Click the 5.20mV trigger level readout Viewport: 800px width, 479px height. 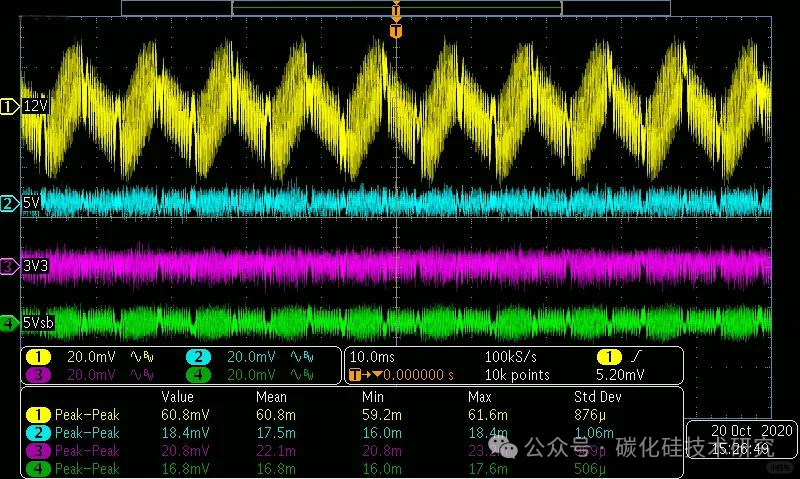coord(620,375)
